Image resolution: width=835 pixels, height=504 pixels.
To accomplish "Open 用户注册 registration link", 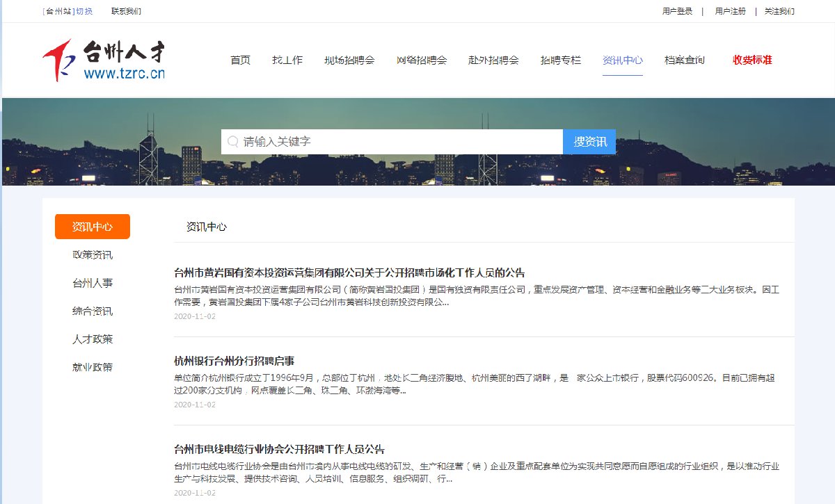I will (730, 11).
